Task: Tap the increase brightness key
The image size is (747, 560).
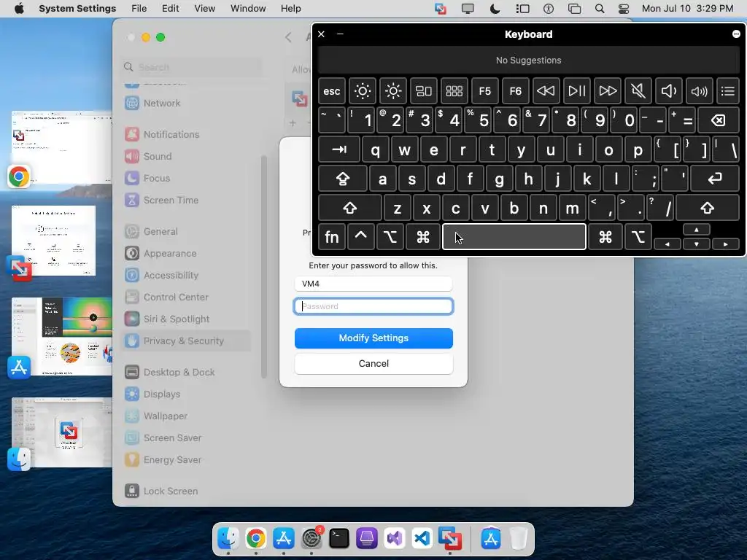Action: 393,91
